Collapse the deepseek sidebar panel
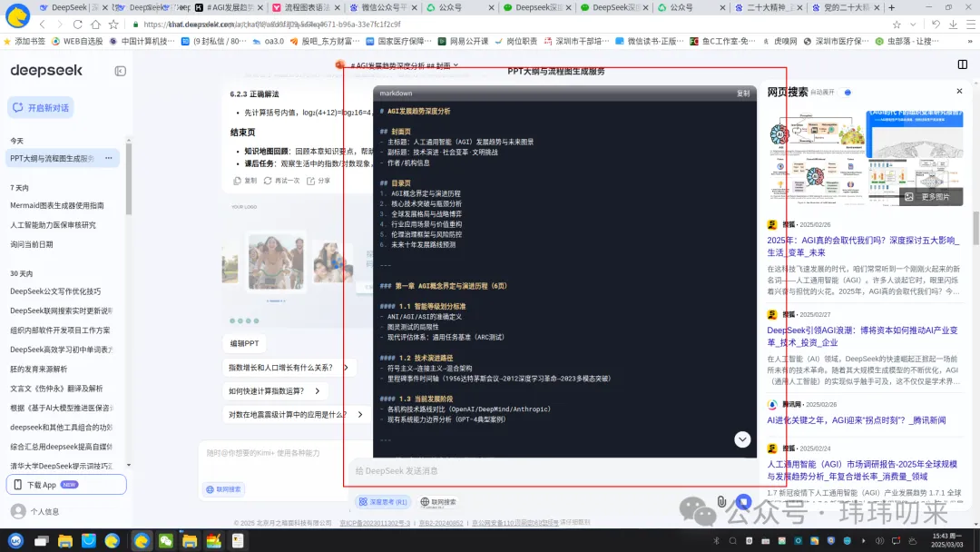Image resolution: width=980 pixels, height=552 pixels. (x=120, y=71)
